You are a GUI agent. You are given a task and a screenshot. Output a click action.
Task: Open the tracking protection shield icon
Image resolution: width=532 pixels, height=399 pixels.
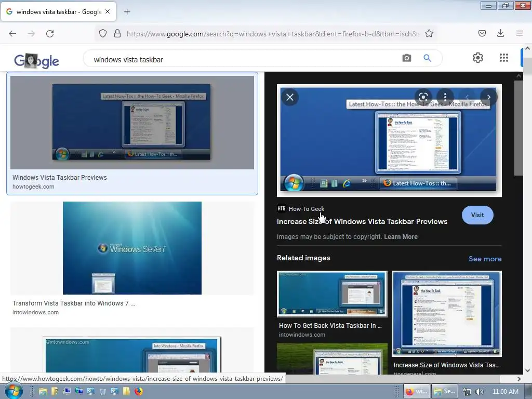103,33
